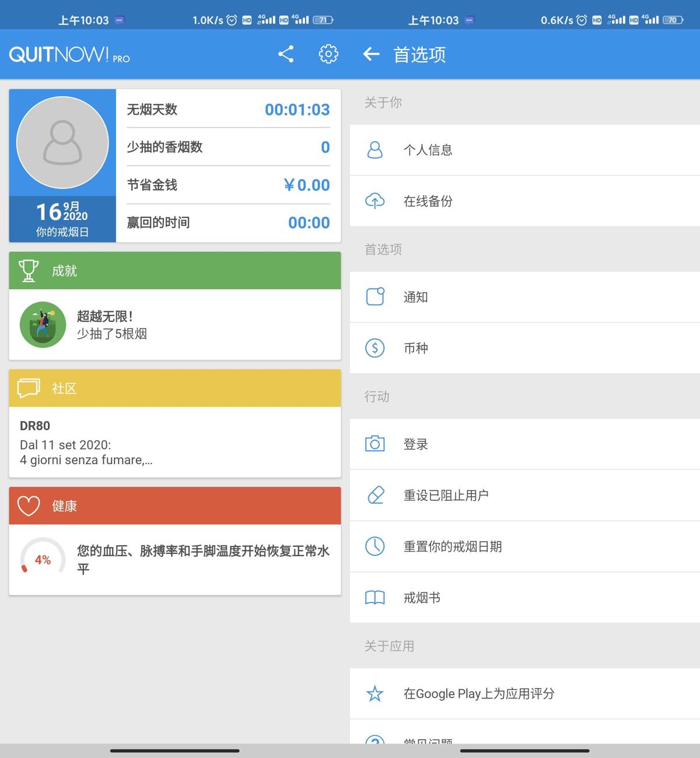700x758 pixels.
Task: Tap the clock icon for 重置你的戒烟日期
Action: [x=375, y=546]
